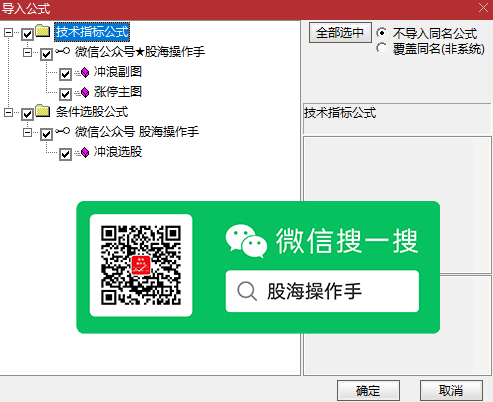Click the 全部选中 button
This screenshot has height=402, width=493.
tap(340, 32)
